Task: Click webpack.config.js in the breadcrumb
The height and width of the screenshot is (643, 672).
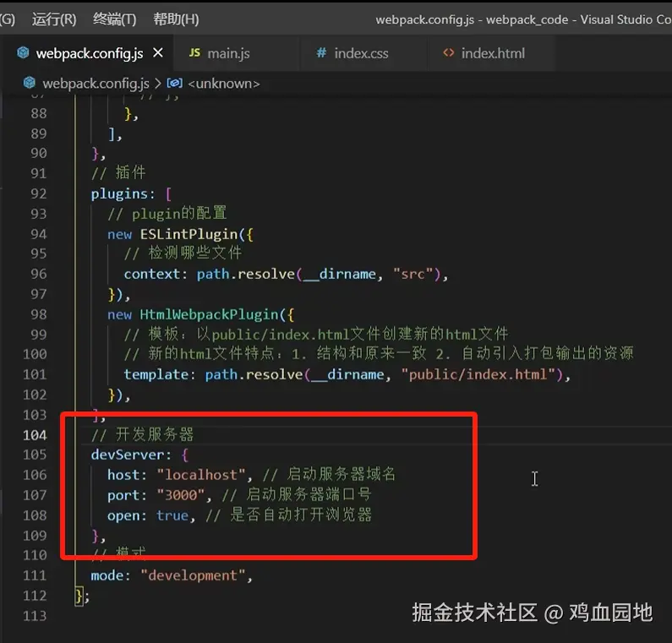Action: coord(96,84)
